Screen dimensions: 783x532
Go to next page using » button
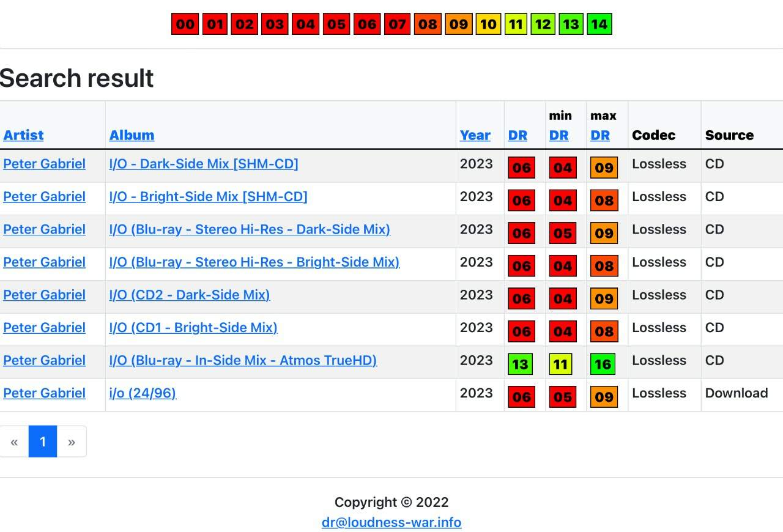click(72, 441)
